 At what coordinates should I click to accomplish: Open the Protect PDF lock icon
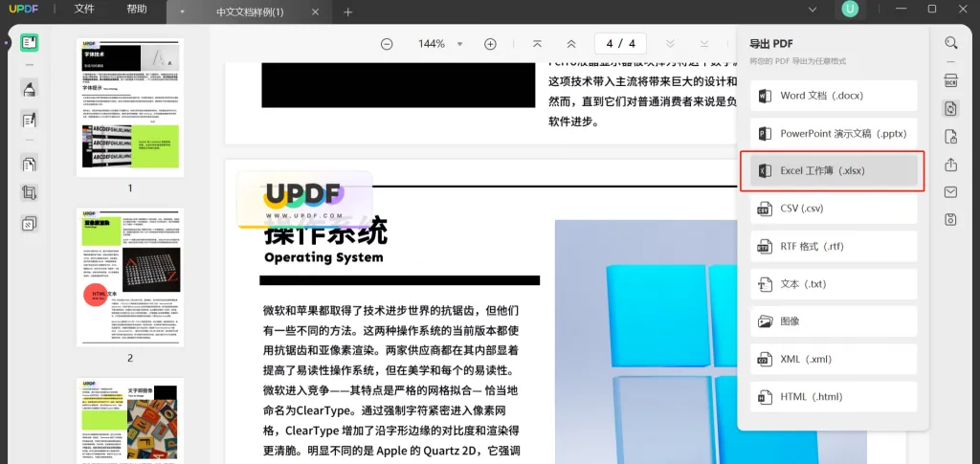point(950,136)
